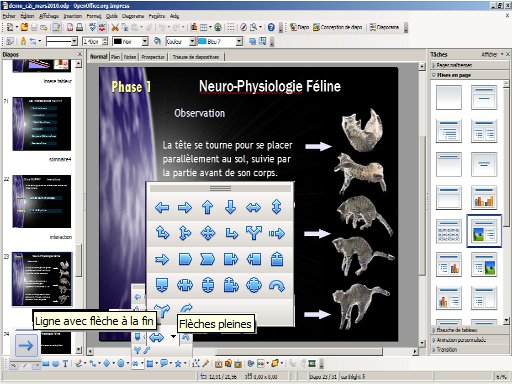The width and height of the screenshot is (512, 384).
Task: Open the Help question mark icon
Action: (x=271, y=27)
